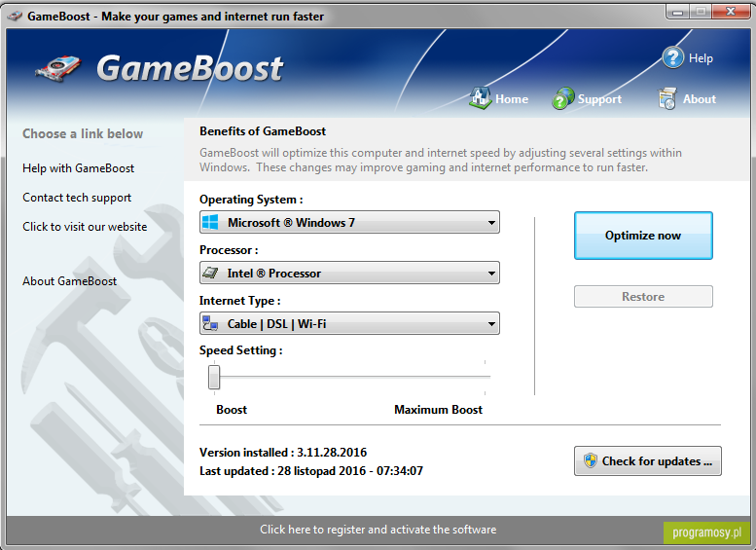Click the title bar GameBoost app icon
The image size is (756, 550).
[x=15, y=16]
